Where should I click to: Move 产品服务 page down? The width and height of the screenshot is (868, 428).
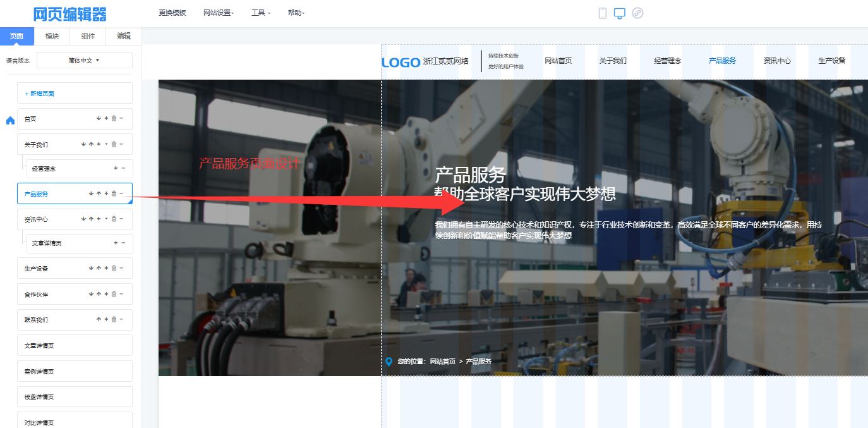pyautogui.click(x=91, y=193)
